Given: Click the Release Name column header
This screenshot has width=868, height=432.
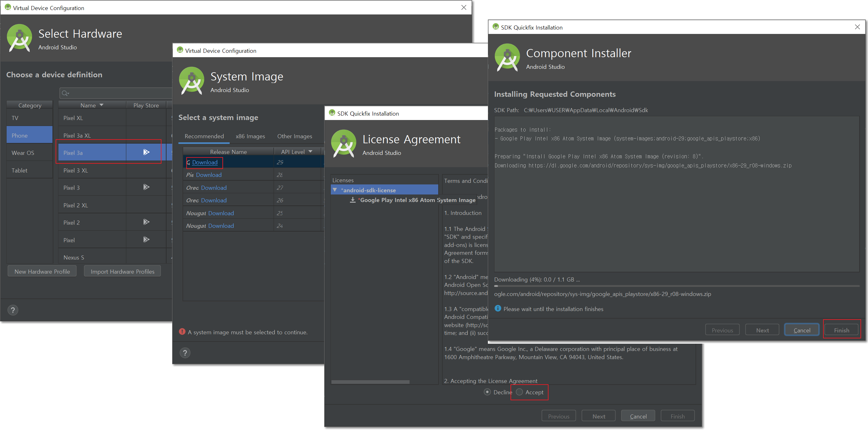Looking at the screenshot, I should (228, 152).
